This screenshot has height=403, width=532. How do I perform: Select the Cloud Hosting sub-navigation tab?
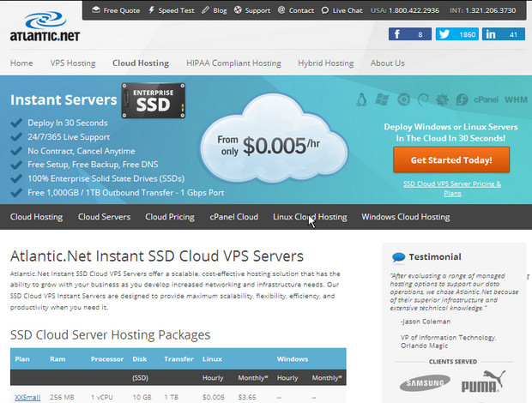[x=36, y=217]
